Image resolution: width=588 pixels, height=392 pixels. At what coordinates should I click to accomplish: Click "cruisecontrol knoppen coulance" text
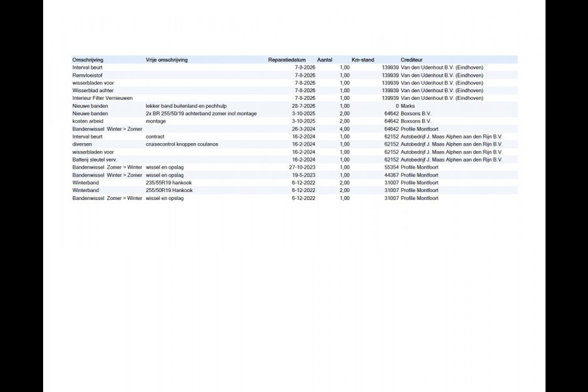(x=182, y=144)
